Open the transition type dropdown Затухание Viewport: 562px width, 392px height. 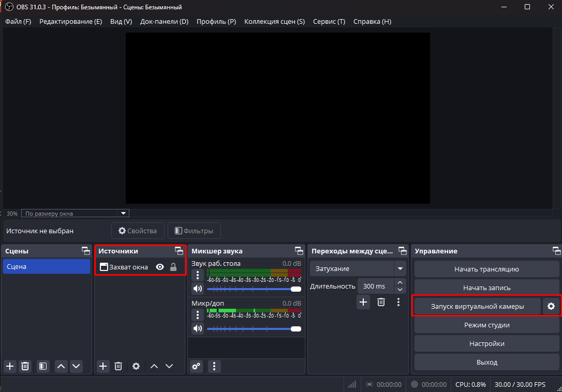[357, 268]
